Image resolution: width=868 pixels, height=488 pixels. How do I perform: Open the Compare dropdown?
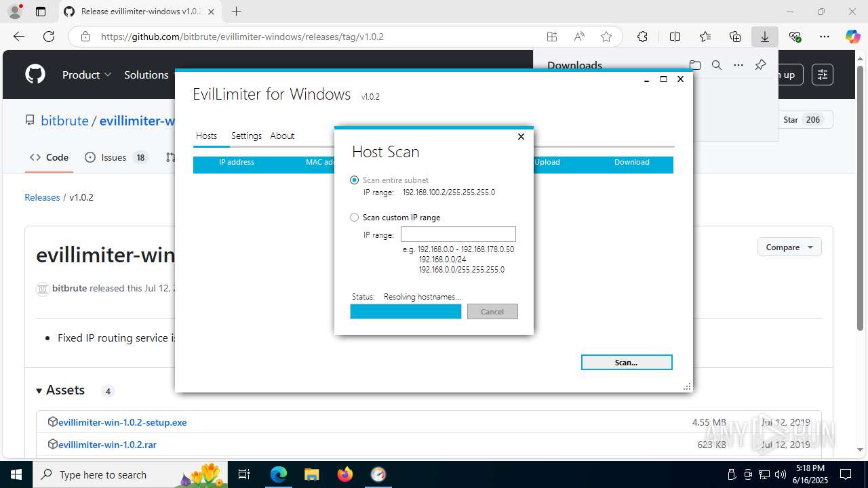point(789,247)
